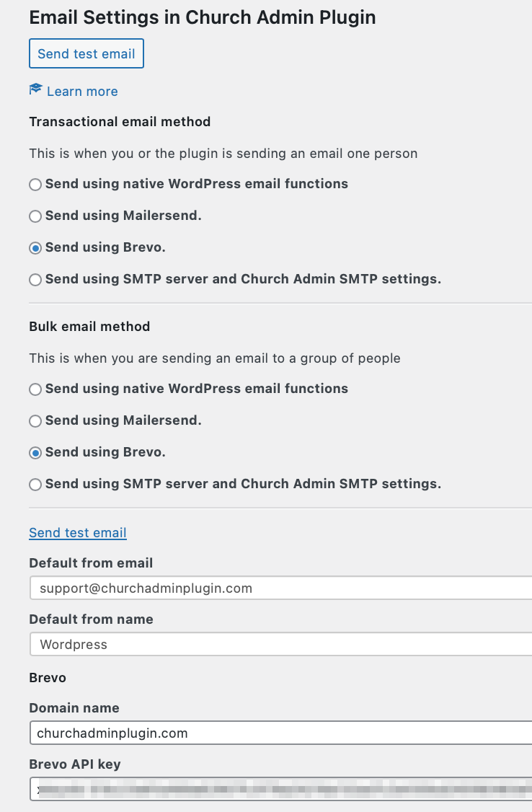Select Brevo radio under Bulk email method
The height and width of the screenshot is (812, 532).
click(x=35, y=453)
